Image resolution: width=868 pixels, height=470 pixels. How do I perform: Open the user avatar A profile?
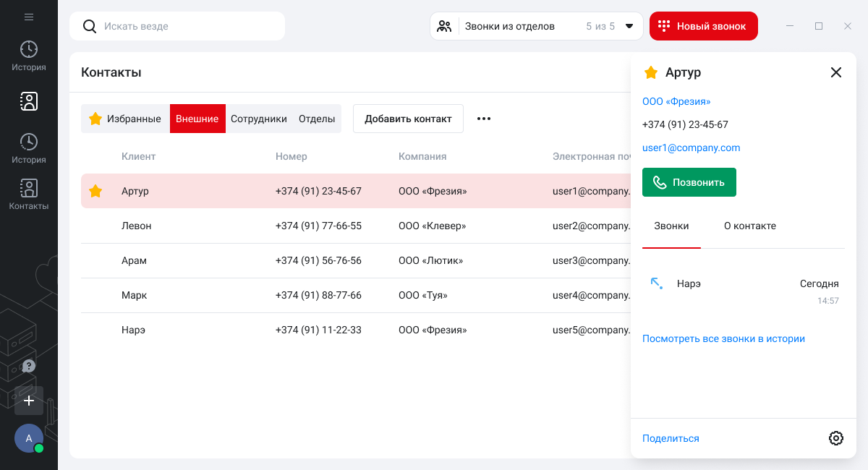tap(29, 438)
